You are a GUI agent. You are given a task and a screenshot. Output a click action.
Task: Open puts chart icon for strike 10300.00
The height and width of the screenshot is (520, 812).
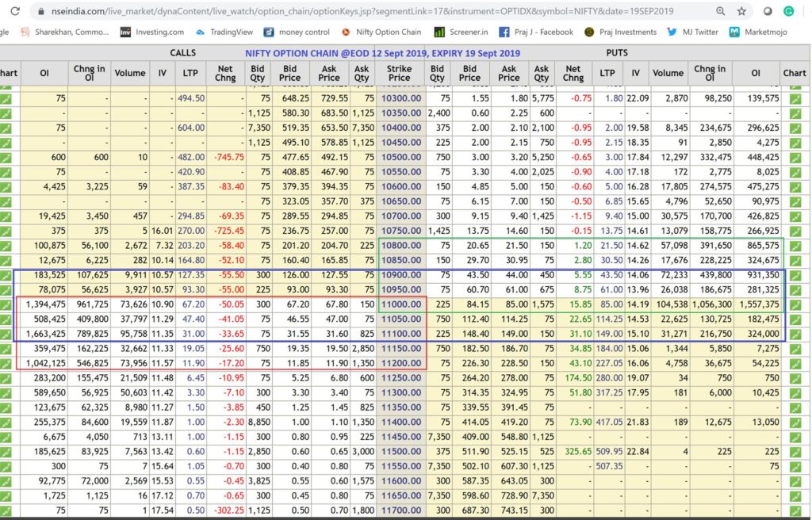[795, 98]
